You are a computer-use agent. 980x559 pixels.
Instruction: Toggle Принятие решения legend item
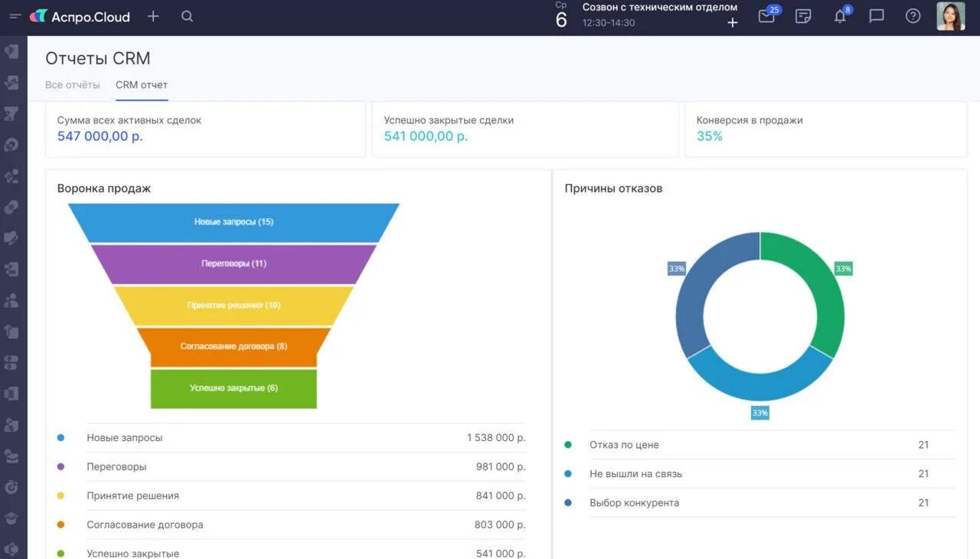point(132,496)
